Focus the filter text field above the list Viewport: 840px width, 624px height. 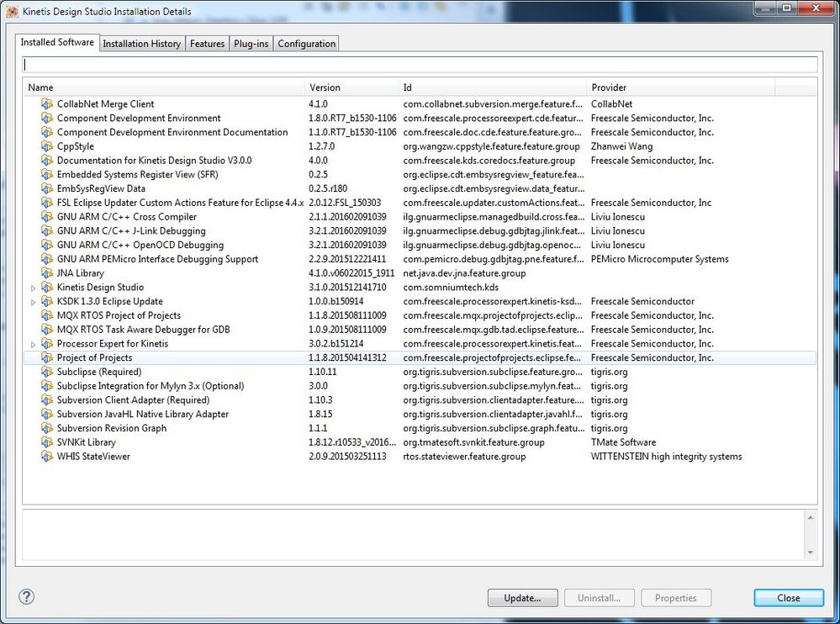tap(420, 65)
